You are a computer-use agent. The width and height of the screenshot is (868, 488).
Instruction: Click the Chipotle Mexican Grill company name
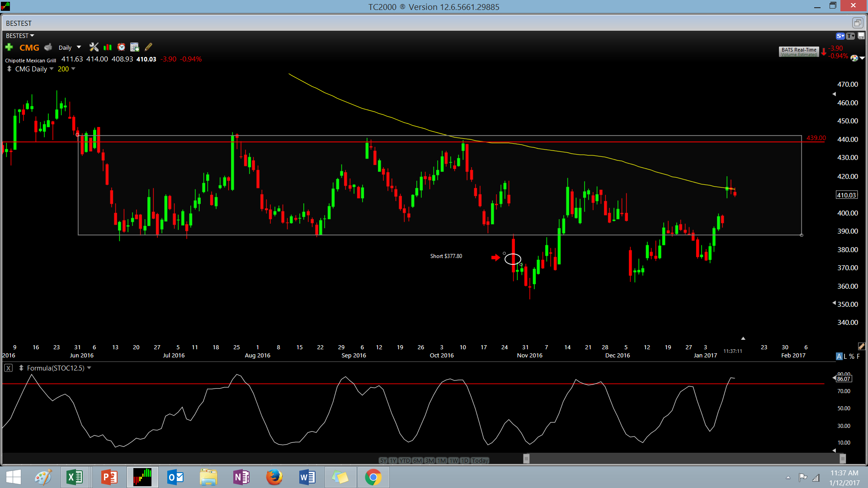31,60
